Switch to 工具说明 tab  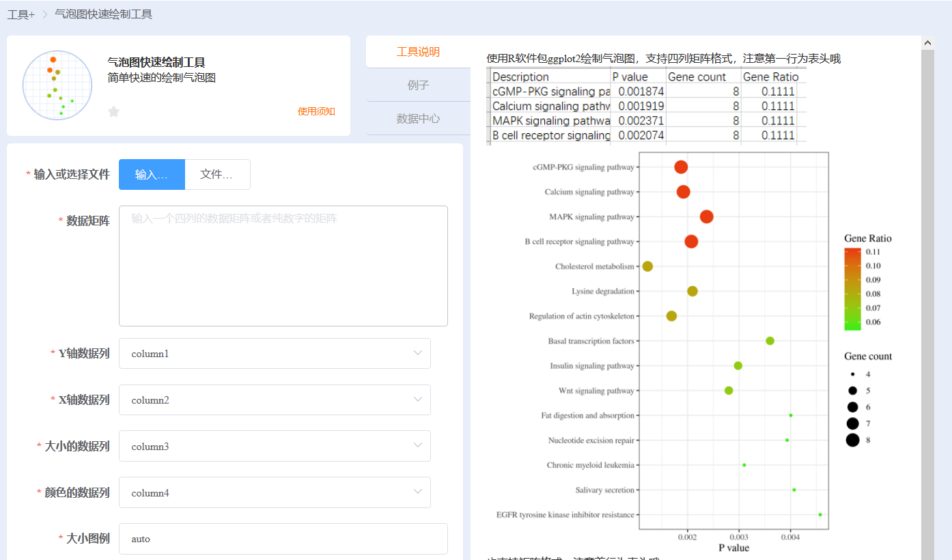coord(419,52)
